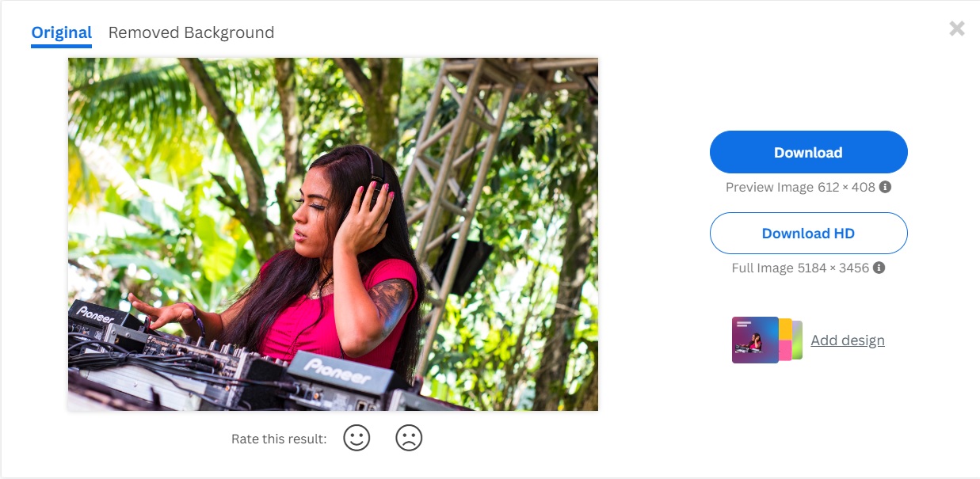Click the Full Image 5184 × 3456 label
The width and height of the screenshot is (980, 479).
tap(800, 268)
